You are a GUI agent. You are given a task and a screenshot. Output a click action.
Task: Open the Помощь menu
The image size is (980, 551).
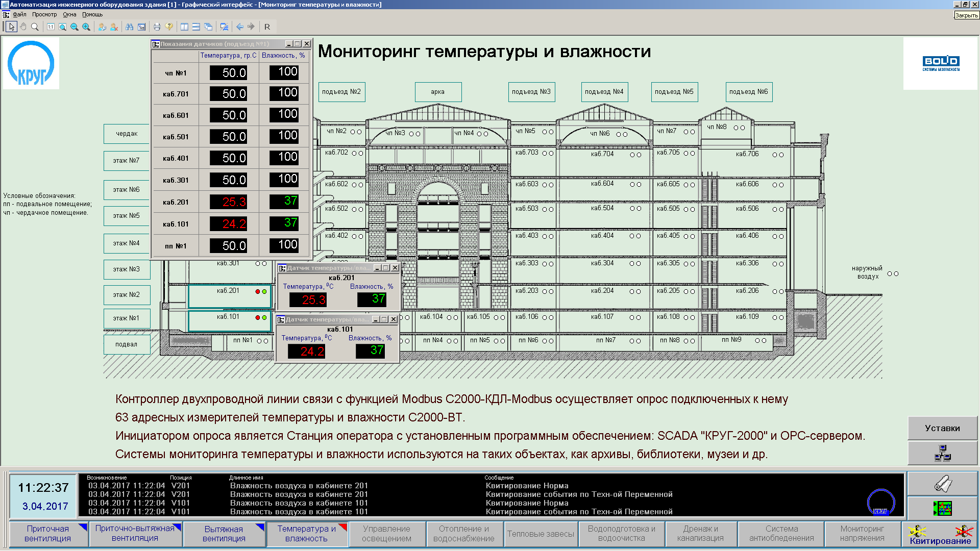tap(92, 14)
